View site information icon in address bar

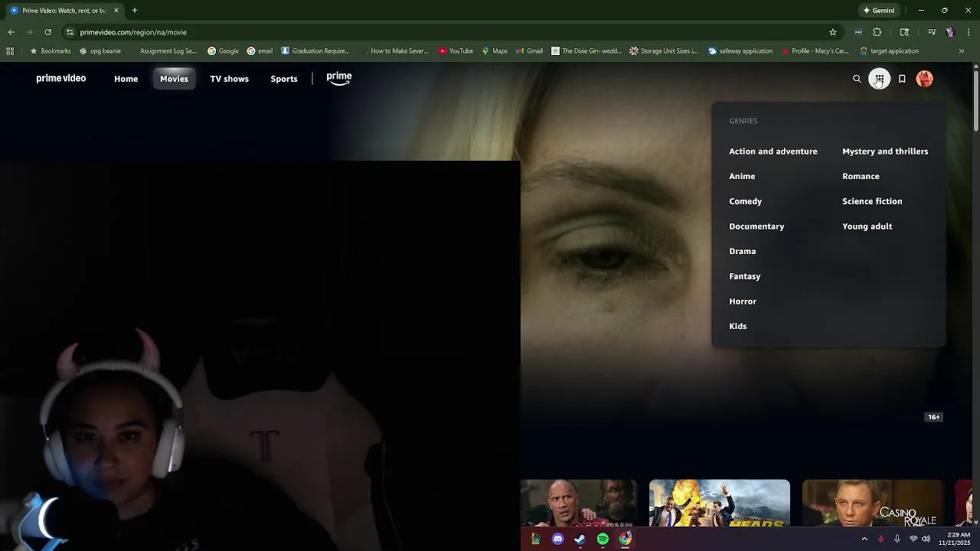point(70,32)
